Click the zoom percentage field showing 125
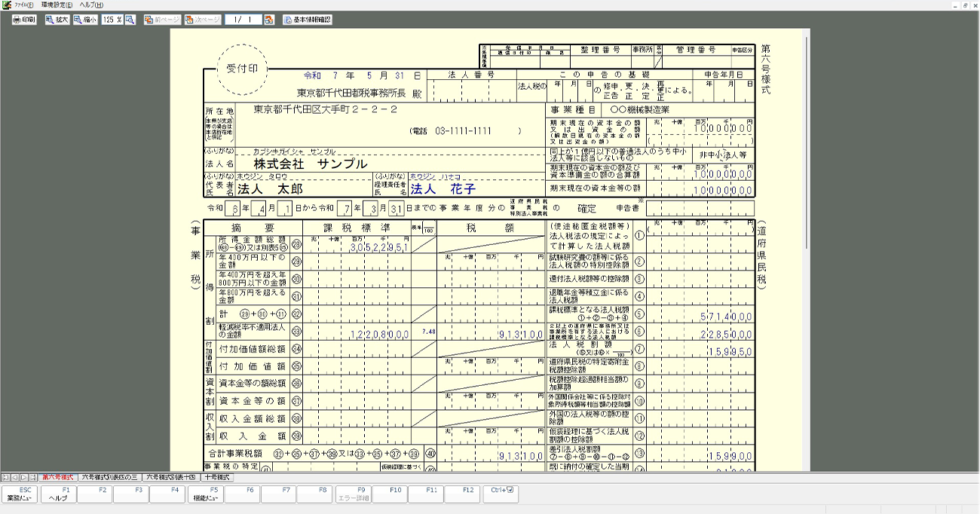This screenshot has width=980, height=514. coord(110,20)
